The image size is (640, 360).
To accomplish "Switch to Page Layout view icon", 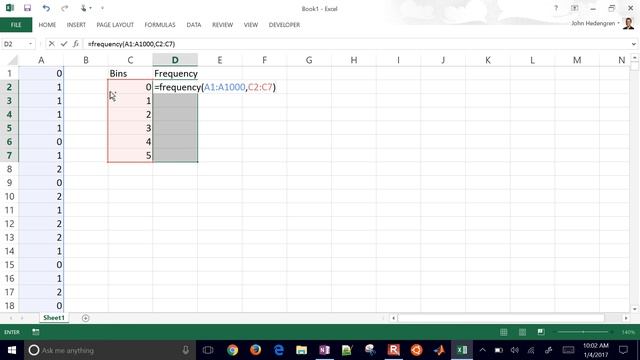I will (522, 332).
